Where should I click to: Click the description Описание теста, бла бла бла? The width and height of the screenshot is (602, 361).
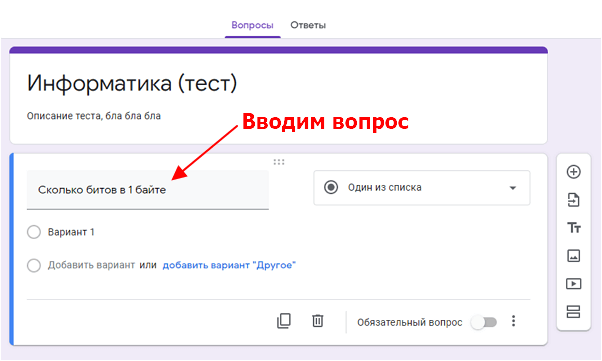pyautogui.click(x=94, y=116)
